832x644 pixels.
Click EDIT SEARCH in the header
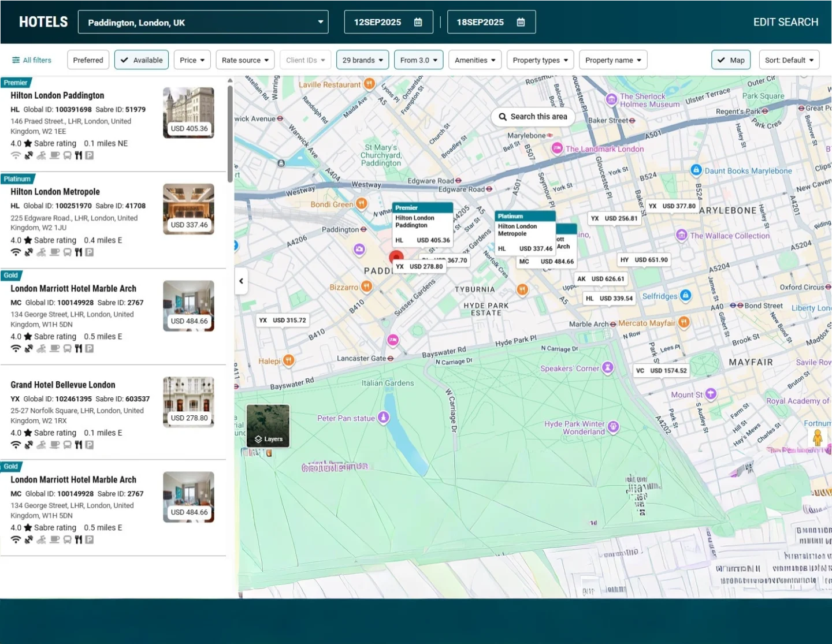(x=785, y=21)
